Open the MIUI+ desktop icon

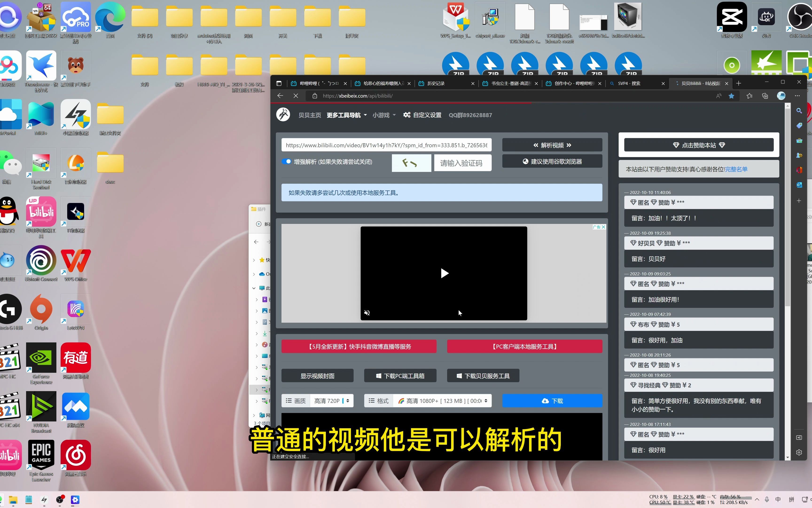[41, 118]
